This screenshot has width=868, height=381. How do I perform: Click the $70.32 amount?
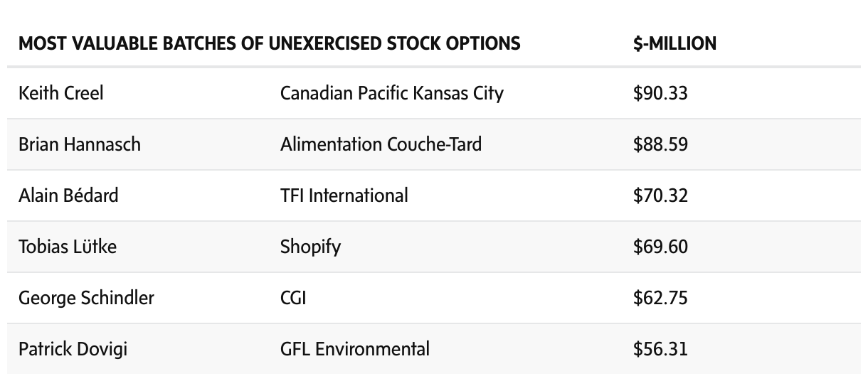660,195
